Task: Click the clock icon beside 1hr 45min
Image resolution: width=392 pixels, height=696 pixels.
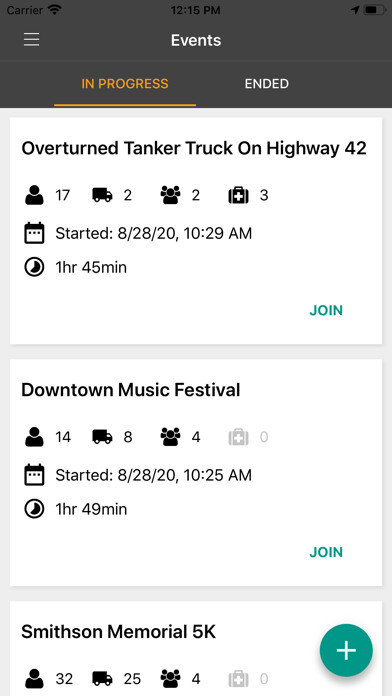Action: 34,267
